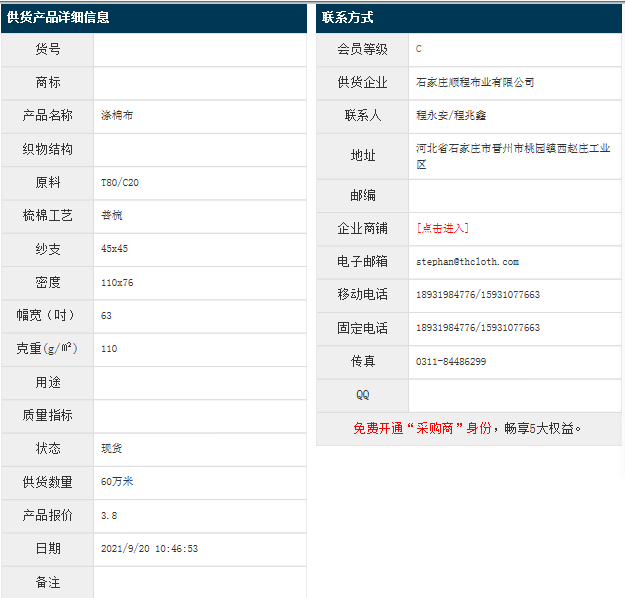
Task: Click the 供货产品详细信息 panel header
Action: 58,17
